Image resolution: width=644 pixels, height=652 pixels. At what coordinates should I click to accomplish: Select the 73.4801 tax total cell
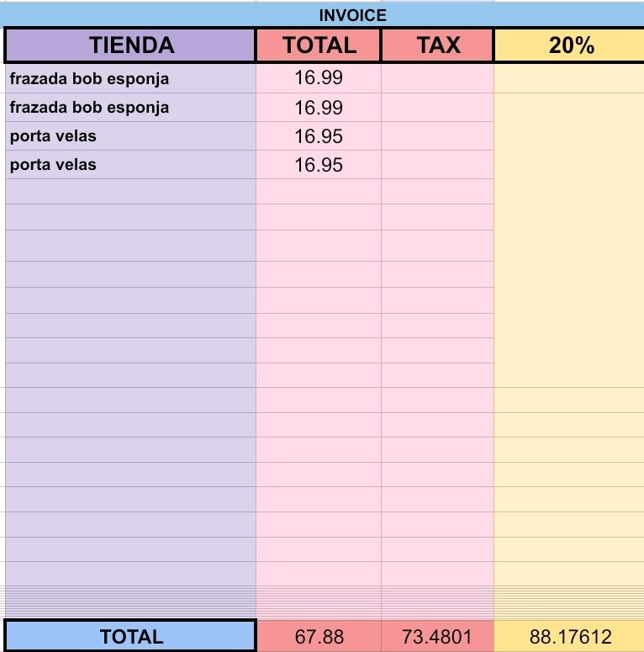click(437, 636)
